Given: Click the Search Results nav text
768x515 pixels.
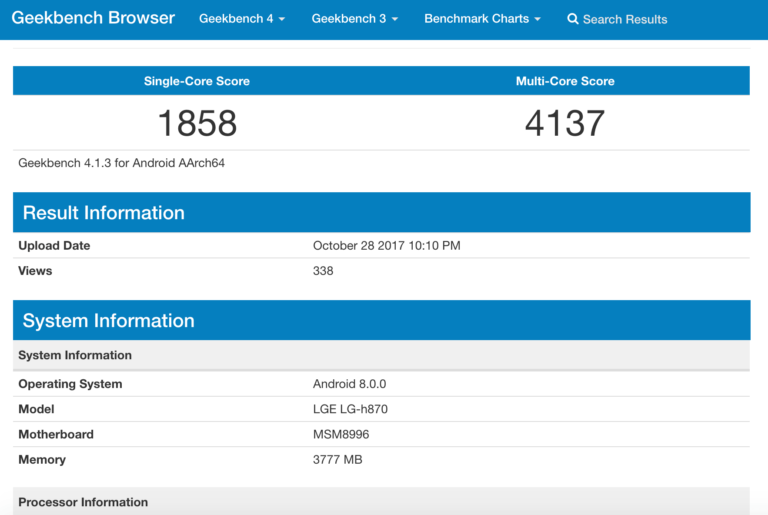Looking at the screenshot, I should [625, 19].
